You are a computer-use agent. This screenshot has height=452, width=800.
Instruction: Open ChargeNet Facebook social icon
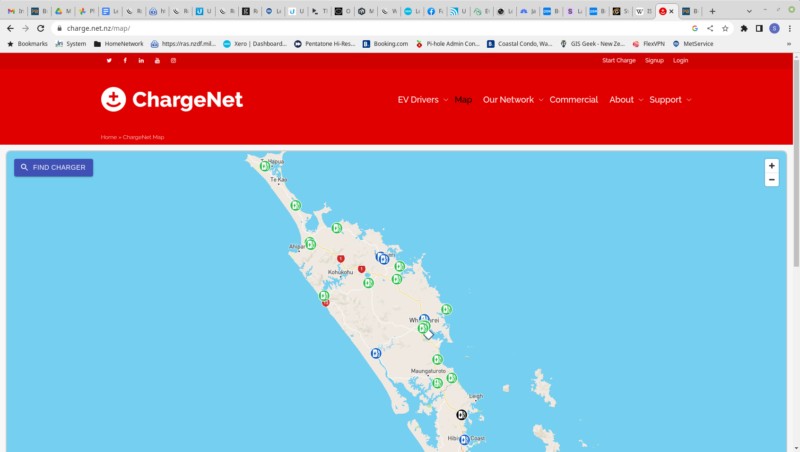click(125, 60)
